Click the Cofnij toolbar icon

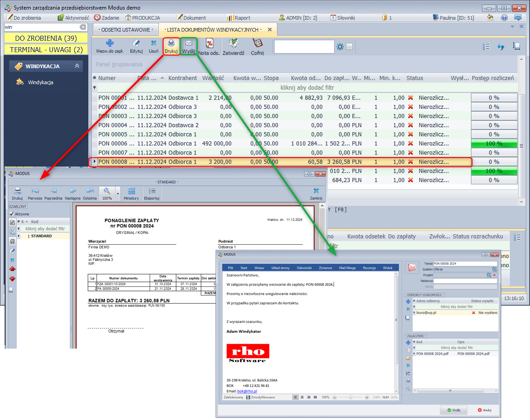257,44
